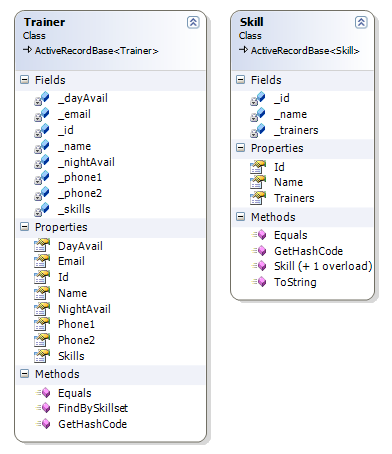Collapse the Skill class shape with chevron
Screen dimensions: 392x454
click(361, 22)
